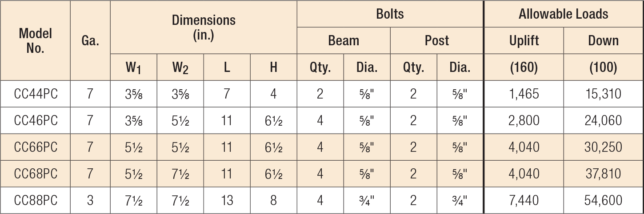Select the W1 column header
Image resolution: width=644 pixels, height=214 pixels.
pyautogui.click(x=134, y=67)
